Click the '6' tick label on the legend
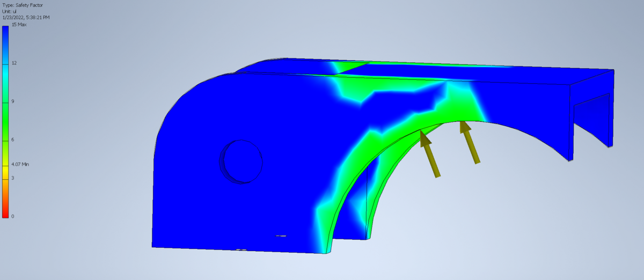This screenshot has width=644, height=280. point(13,139)
